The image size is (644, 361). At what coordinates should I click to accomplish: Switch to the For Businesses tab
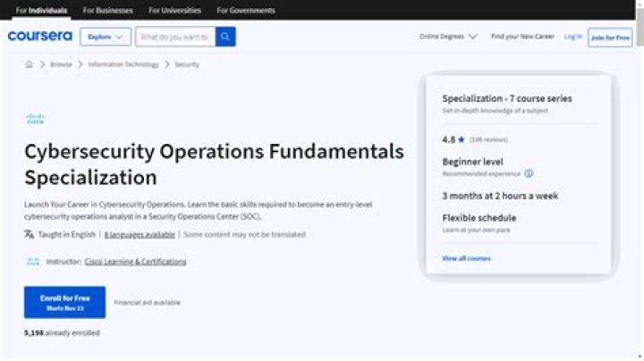point(108,10)
